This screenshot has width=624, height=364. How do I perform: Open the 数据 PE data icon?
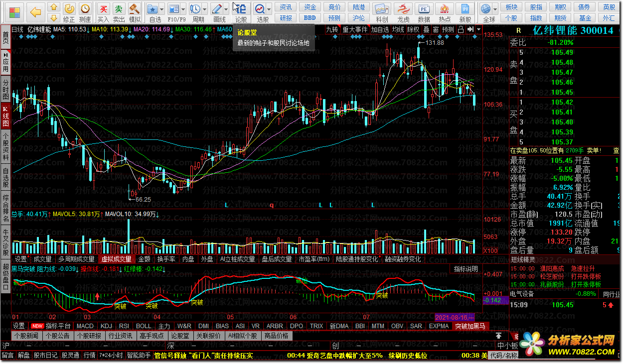click(424, 13)
